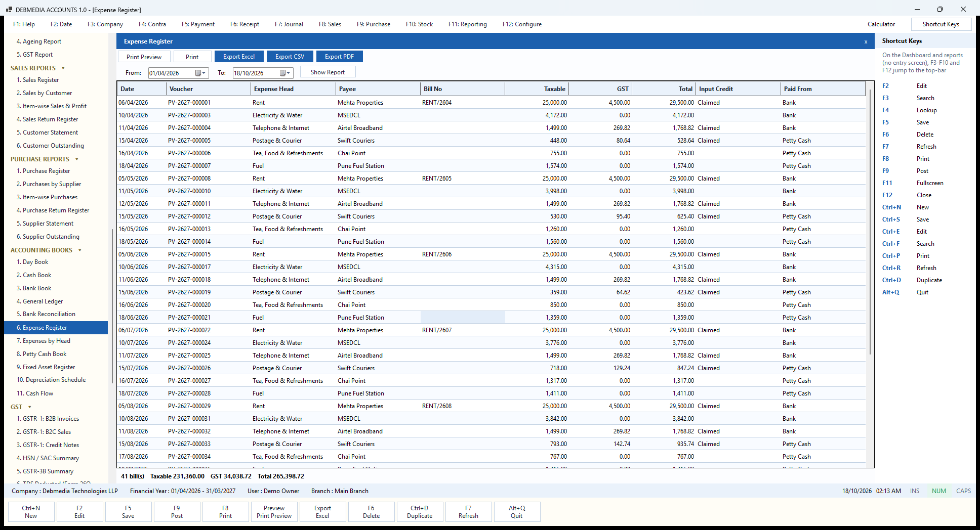Click the Ctrl+D Duplicate bottom button
Image resolution: width=980 pixels, height=530 pixels.
[x=420, y=512]
